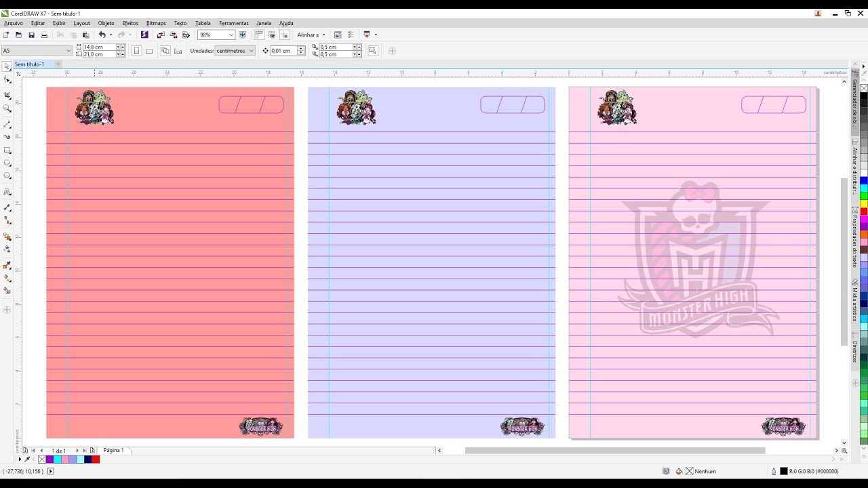Select the Página 1 page tab

tap(113, 450)
